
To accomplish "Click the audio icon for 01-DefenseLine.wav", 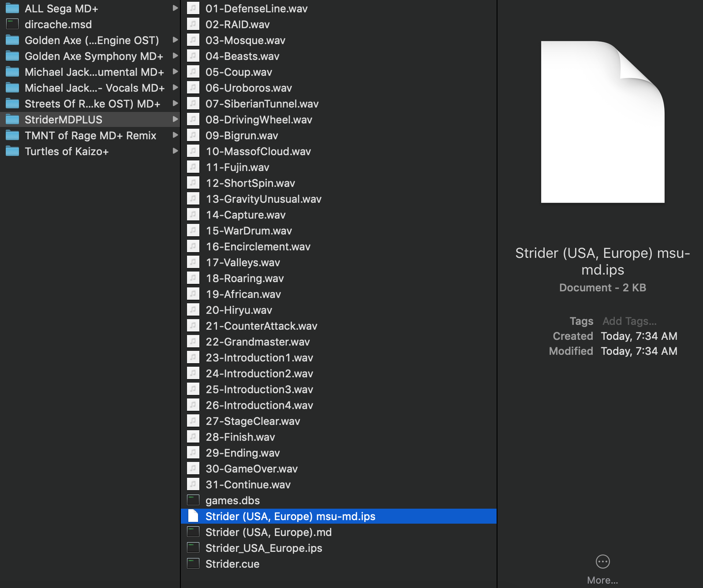I will tap(193, 8).
